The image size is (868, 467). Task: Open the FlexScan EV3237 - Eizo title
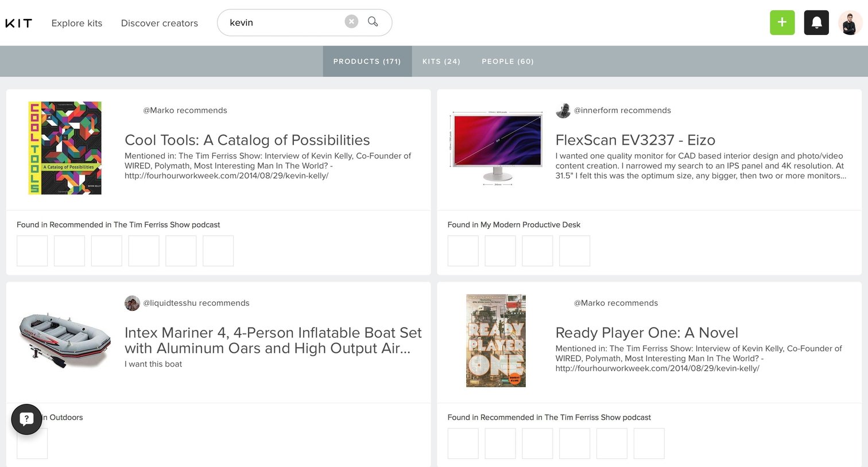click(635, 140)
